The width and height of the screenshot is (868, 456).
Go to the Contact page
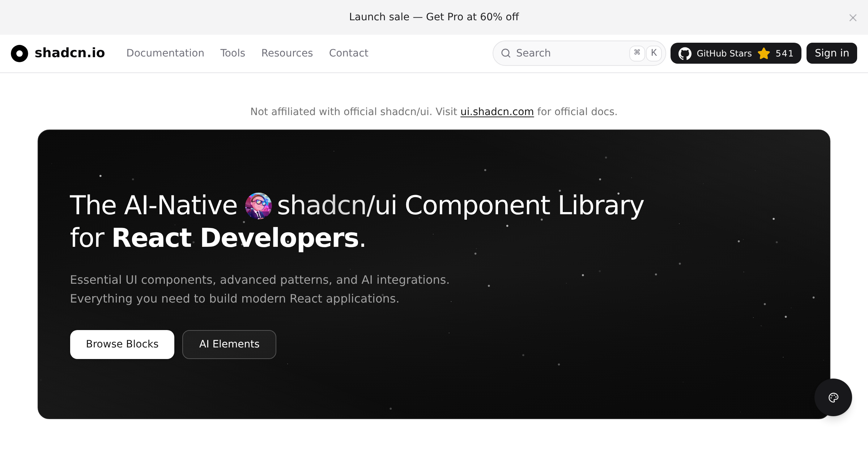[348, 53]
